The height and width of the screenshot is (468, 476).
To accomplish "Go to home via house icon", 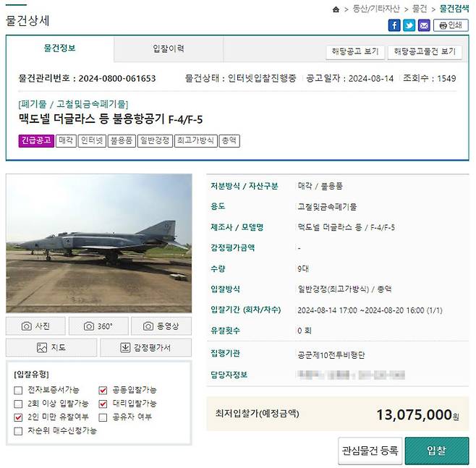I will [x=336, y=9].
